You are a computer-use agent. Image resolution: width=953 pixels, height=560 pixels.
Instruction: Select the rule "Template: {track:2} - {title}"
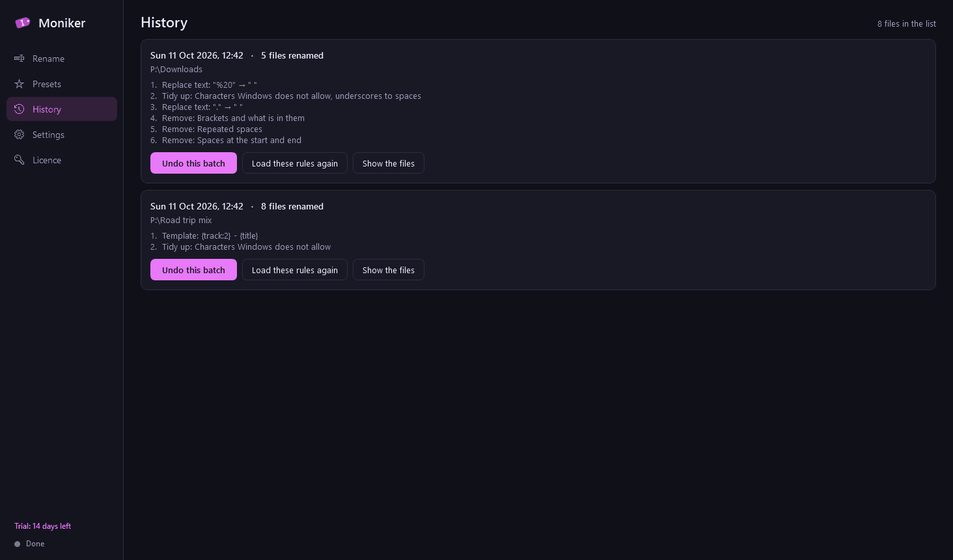(x=204, y=236)
